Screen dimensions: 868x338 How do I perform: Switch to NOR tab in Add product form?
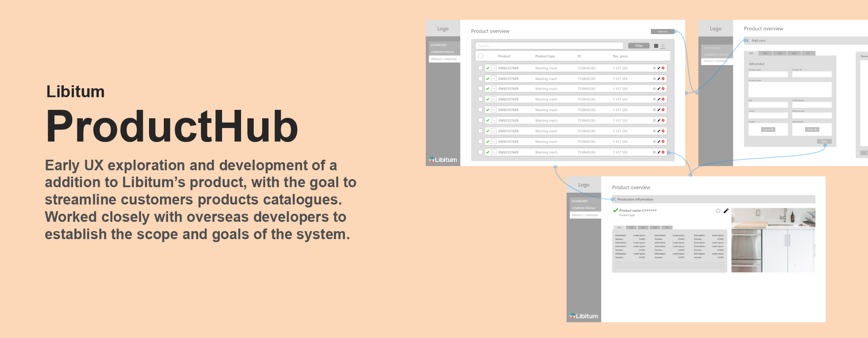[x=780, y=53]
